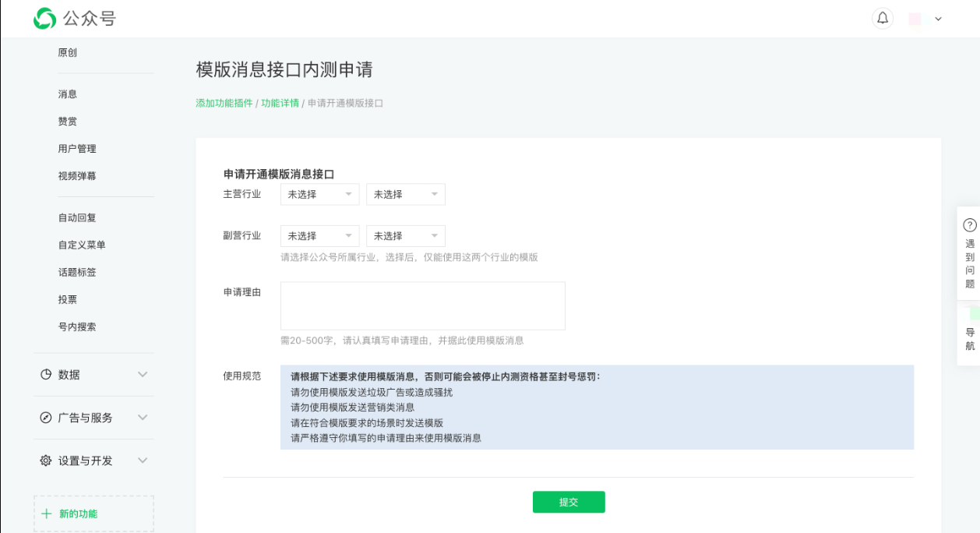Open 话题标签 in the sidebar
Viewport: 980px width, 533px height.
coord(77,273)
